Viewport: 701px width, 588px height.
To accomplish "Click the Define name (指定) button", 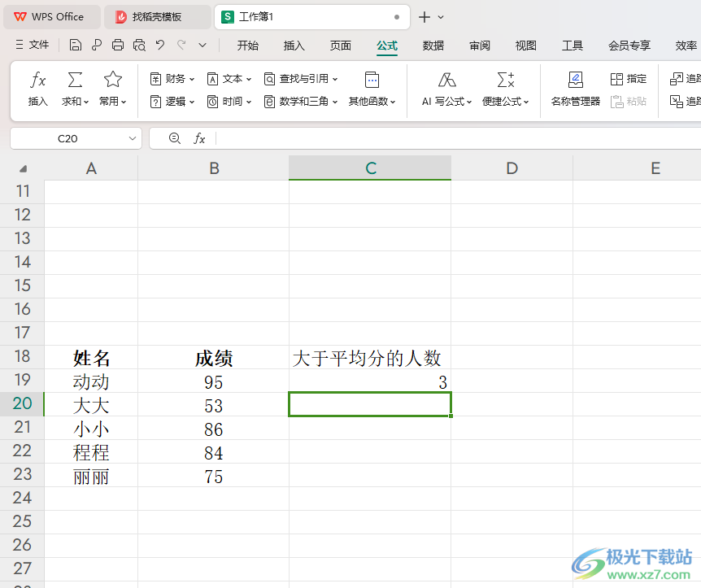I will pos(629,79).
